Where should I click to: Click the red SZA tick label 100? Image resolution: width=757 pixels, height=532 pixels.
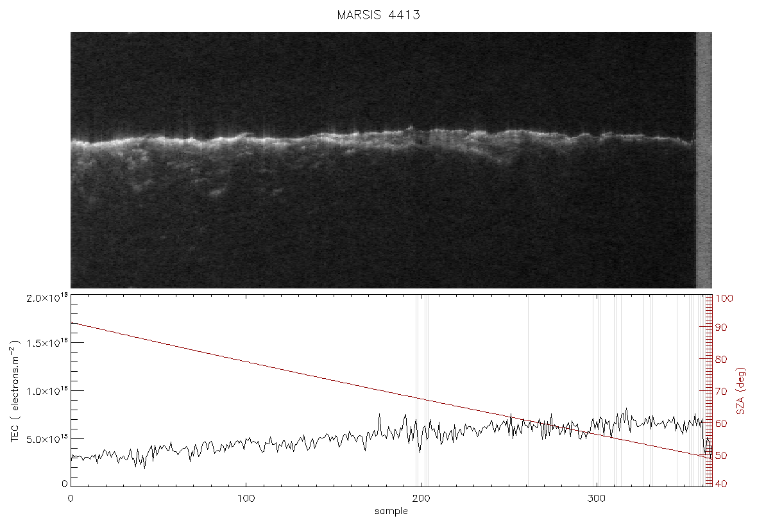click(x=724, y=299)
